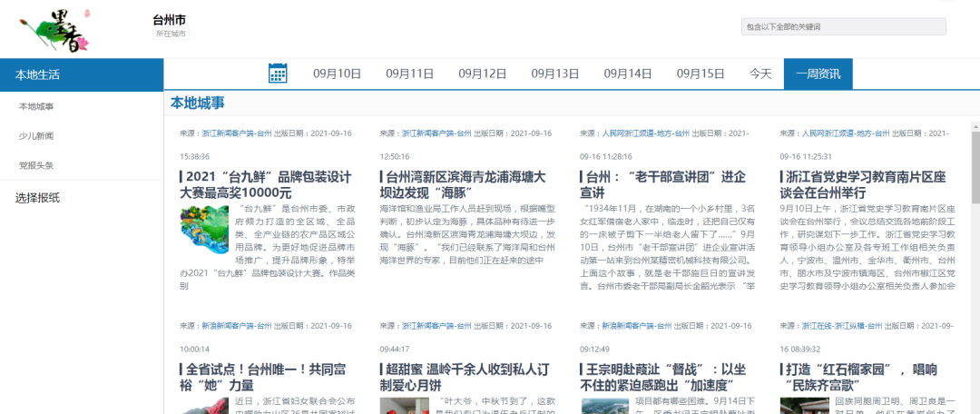Open article 超甜蜜 温岭千余人收到私人订制爱心月饼
980x414 pixels.
tap(465, 377)
